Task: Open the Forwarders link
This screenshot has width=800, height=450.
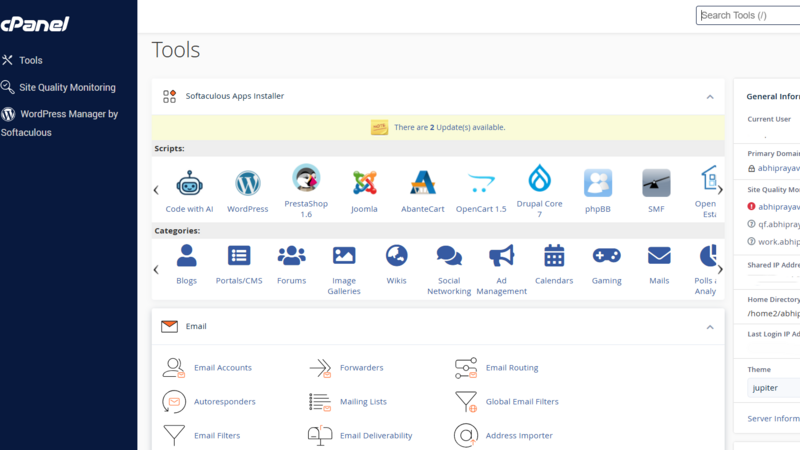Action: 361,367
